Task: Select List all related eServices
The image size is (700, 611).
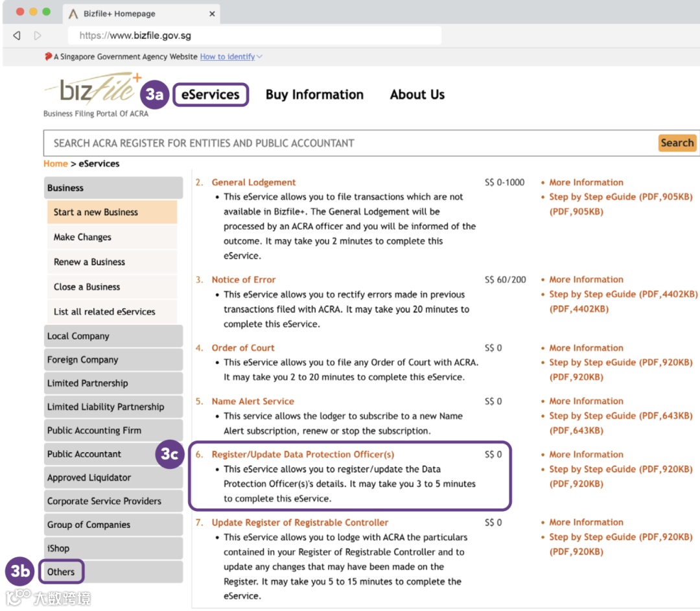Action: point(112,312)
